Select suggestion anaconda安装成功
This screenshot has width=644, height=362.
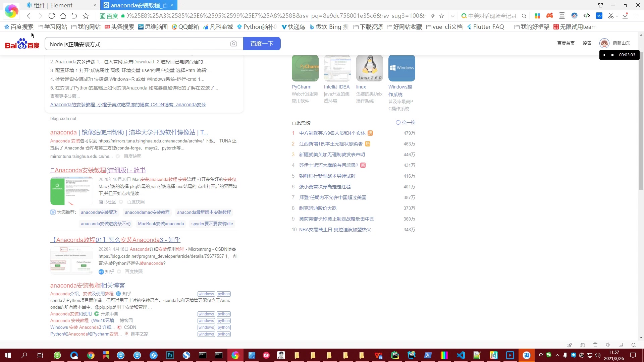tap(99, 212)
